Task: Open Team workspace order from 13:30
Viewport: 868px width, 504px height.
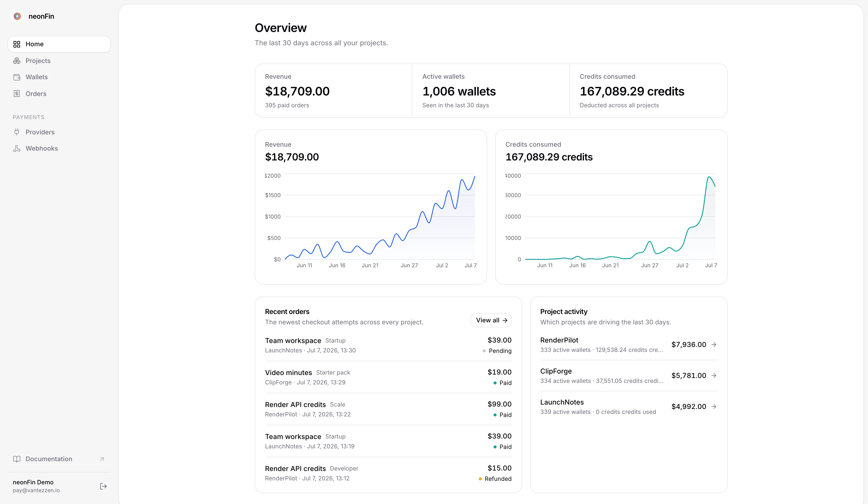Action: pyautogui.click(x=388, y=345)
